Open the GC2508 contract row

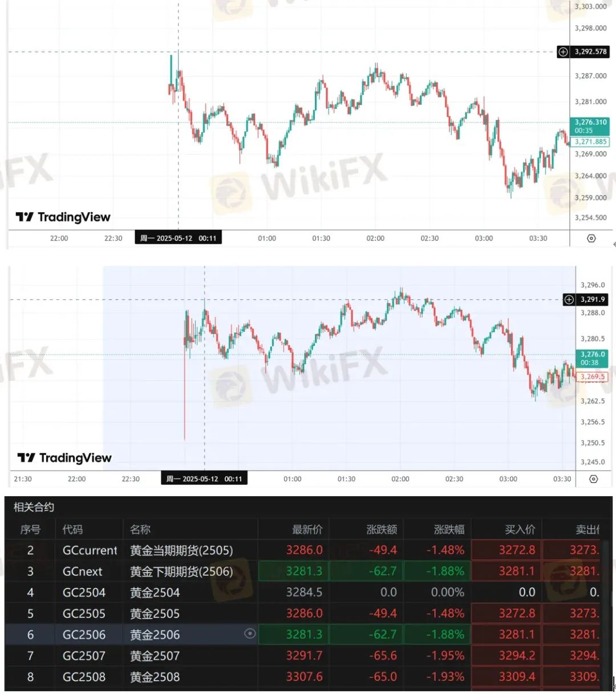tap(84, 677)
